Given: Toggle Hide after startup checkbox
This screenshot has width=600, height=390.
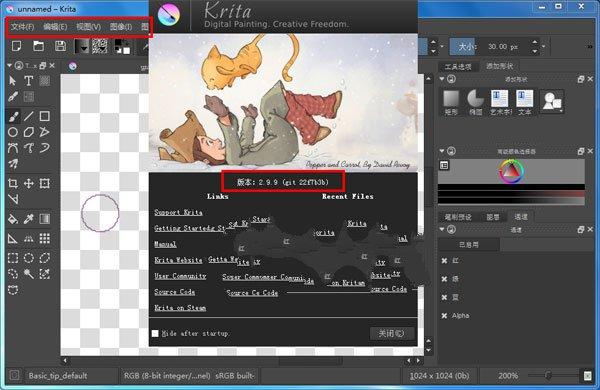Looking at the screenshot, I should pos(155,333).
